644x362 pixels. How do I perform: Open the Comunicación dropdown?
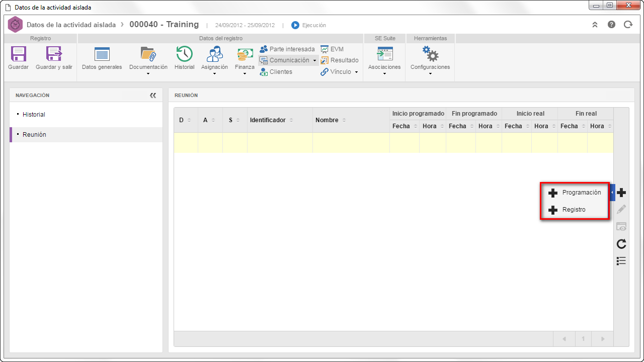[x=288, y=60]
